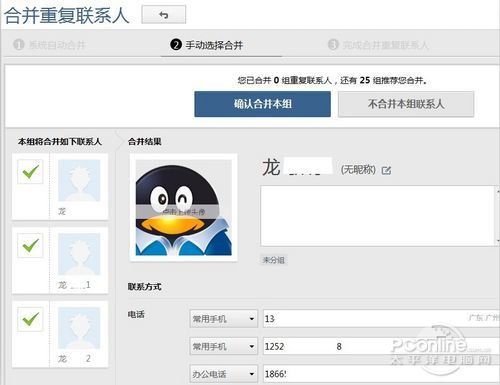This screenshot has height=385, width=500.
Task: Select the 龙...1 contact avatar
Action: point(79,254)
